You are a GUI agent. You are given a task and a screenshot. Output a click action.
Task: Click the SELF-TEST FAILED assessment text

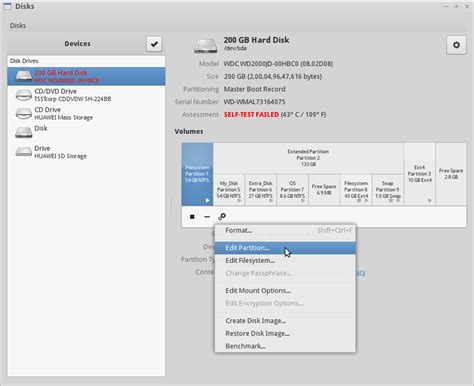coord(251,115)
